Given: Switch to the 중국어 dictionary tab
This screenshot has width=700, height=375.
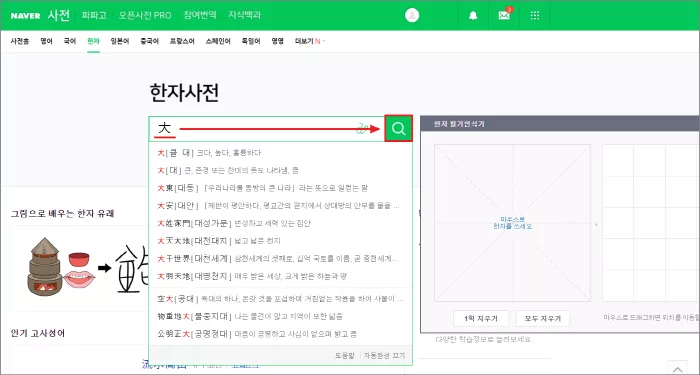Looking at the screenshot, I should click(149, 42).
